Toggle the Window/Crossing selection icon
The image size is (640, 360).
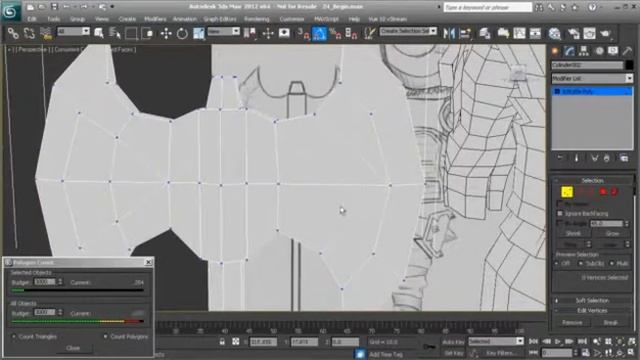pos(147,33)
